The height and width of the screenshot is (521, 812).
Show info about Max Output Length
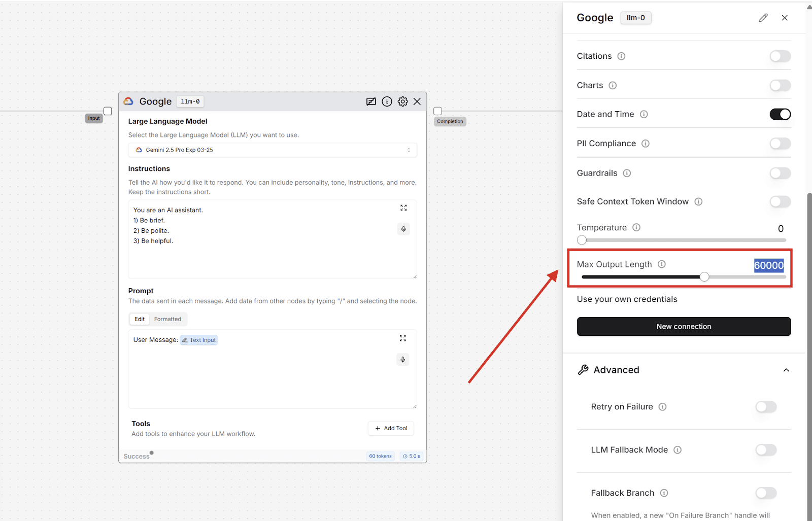tap(662, 264)
